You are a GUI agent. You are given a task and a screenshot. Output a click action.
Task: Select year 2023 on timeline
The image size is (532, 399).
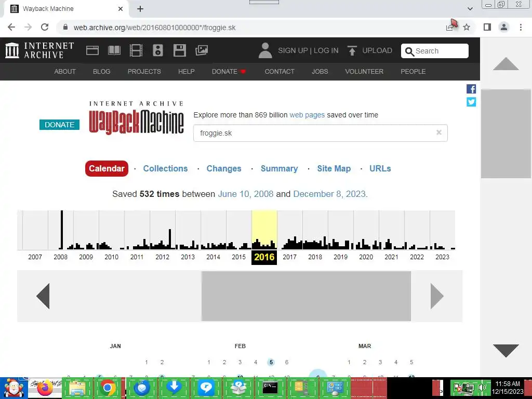pyautogui.click(x=442, y=257)
